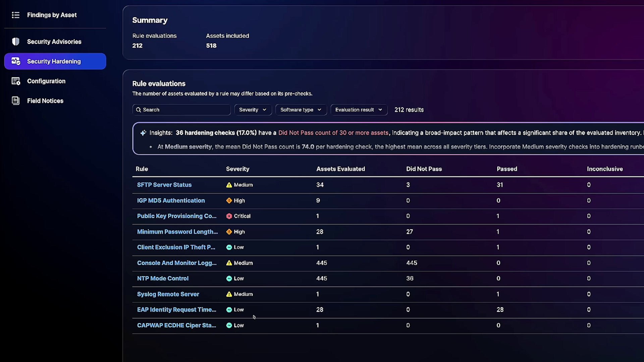Screen dimensions: 644x362
Task: Click the Insights sparkle icon
Action: 143,133
